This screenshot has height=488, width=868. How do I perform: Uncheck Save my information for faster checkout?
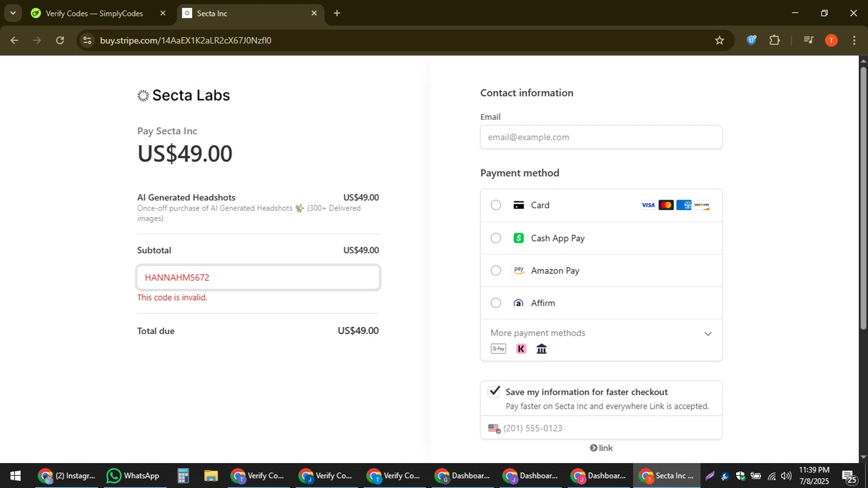[494, 391]
